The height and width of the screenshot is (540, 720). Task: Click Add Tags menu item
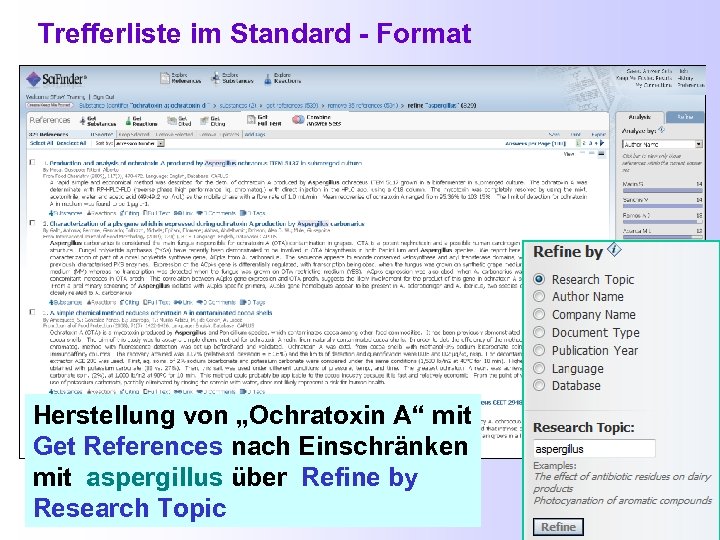255,135
